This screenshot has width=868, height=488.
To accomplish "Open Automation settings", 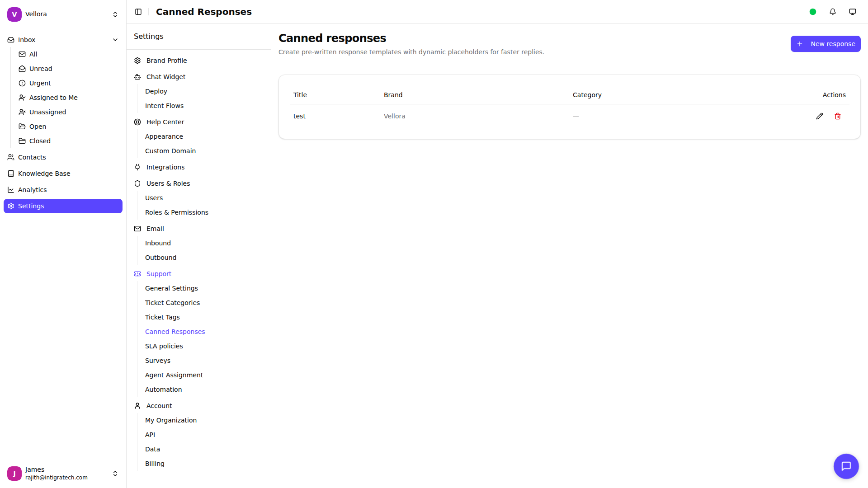I will pos(163,389).
